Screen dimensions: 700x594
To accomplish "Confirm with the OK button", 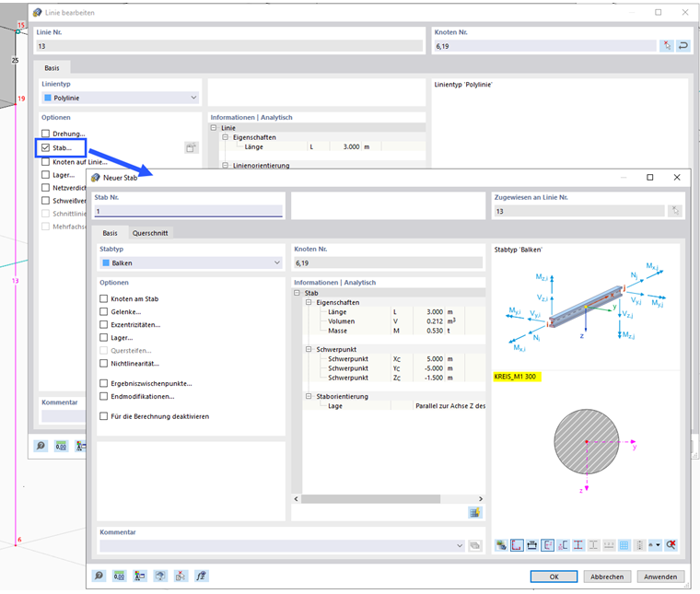I will coord(554,577).
